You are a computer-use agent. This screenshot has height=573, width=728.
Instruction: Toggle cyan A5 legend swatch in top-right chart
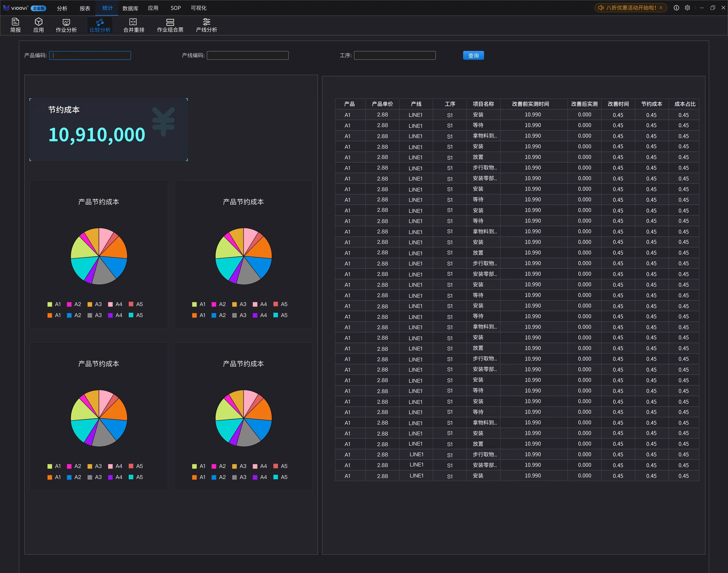point(275,315)
